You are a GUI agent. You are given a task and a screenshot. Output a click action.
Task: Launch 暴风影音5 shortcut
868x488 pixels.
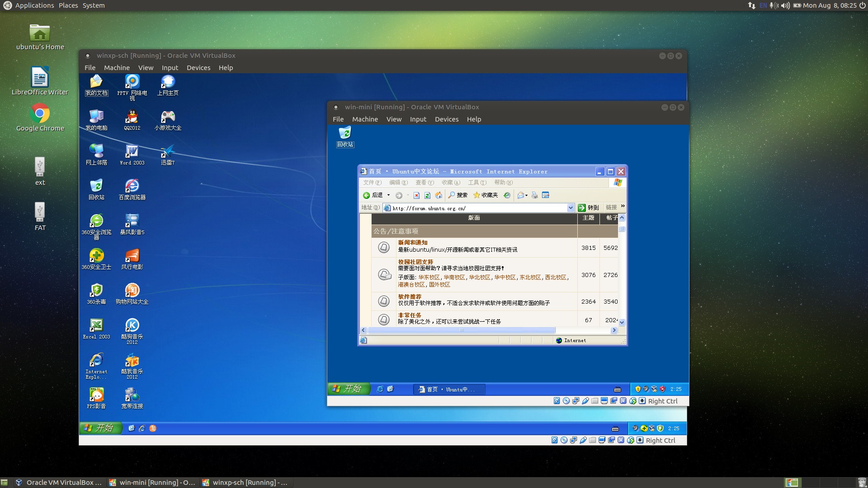132,224
